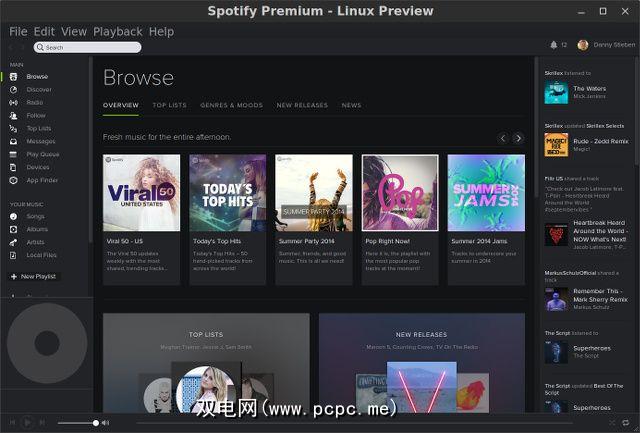
Task: Open Remember This - Mark Sherry Remix
Action: (x=600, y=295)
